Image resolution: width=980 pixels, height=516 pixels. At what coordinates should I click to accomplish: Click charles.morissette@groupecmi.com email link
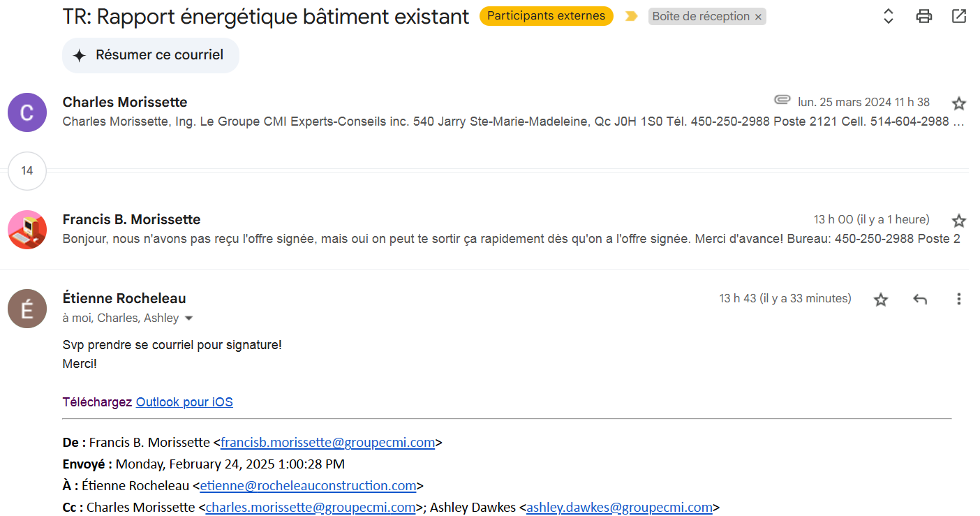pyautogui.click(x=311, y=508)
